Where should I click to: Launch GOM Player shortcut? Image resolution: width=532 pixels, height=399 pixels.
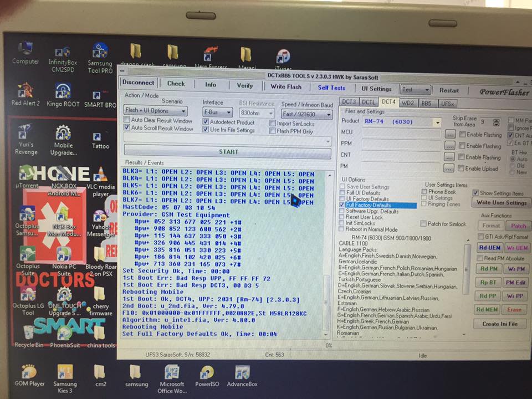click(29, 376)
